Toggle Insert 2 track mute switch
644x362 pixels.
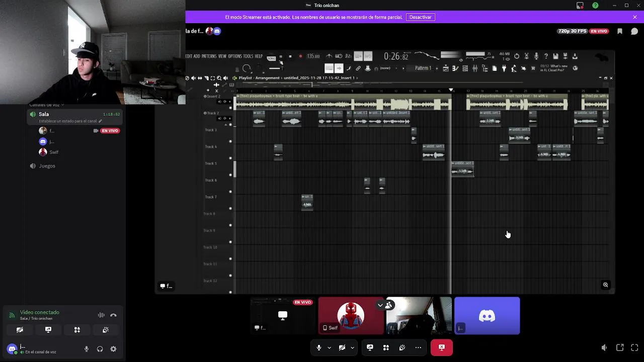pyautogui.click(x=230, y=108)
